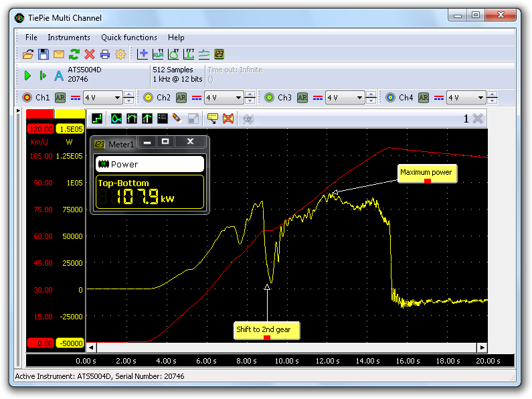
Task: Open the Quick functions menu
Action: coord(129,37)
